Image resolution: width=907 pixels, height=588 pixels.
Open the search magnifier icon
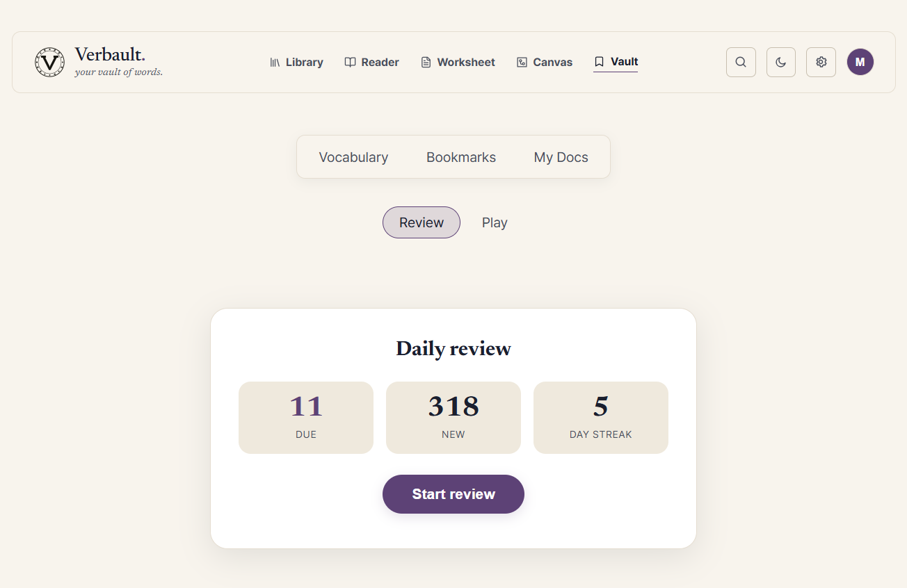click(x=741, y=62)
